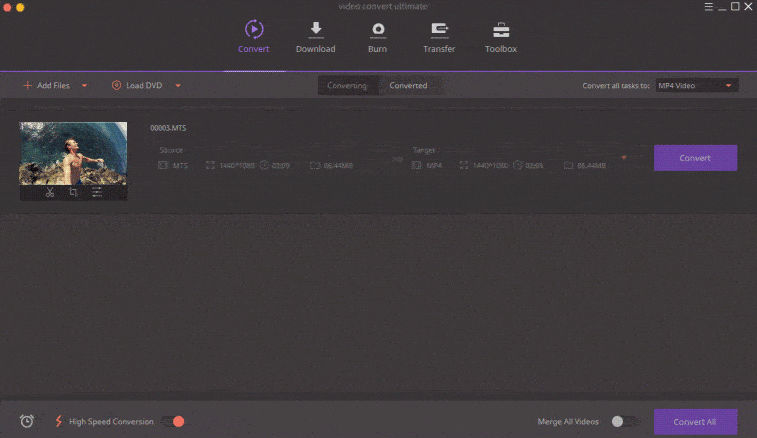Click the Convert All button
The image size is (757, 438).
click(695, 422)
